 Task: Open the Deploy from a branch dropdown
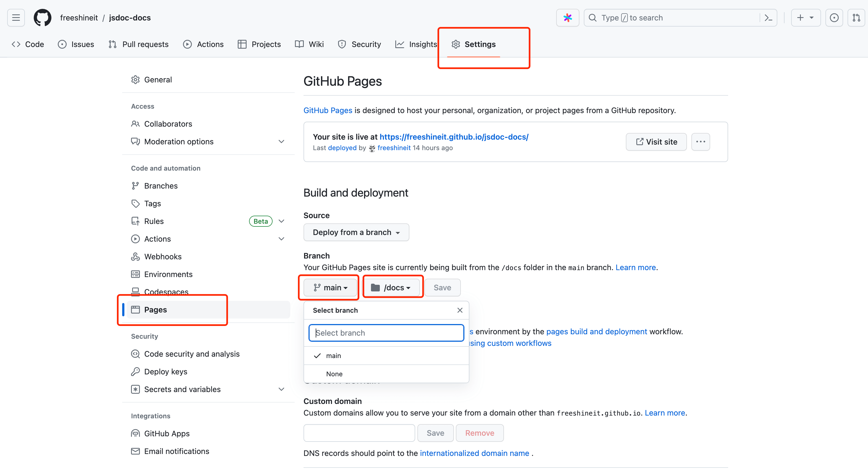tap(356, 232)
